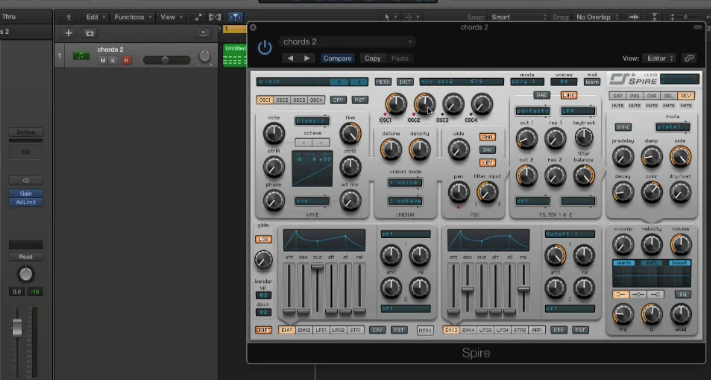
Task: Go to the next preset with right arrow
Action: [307, 58]
